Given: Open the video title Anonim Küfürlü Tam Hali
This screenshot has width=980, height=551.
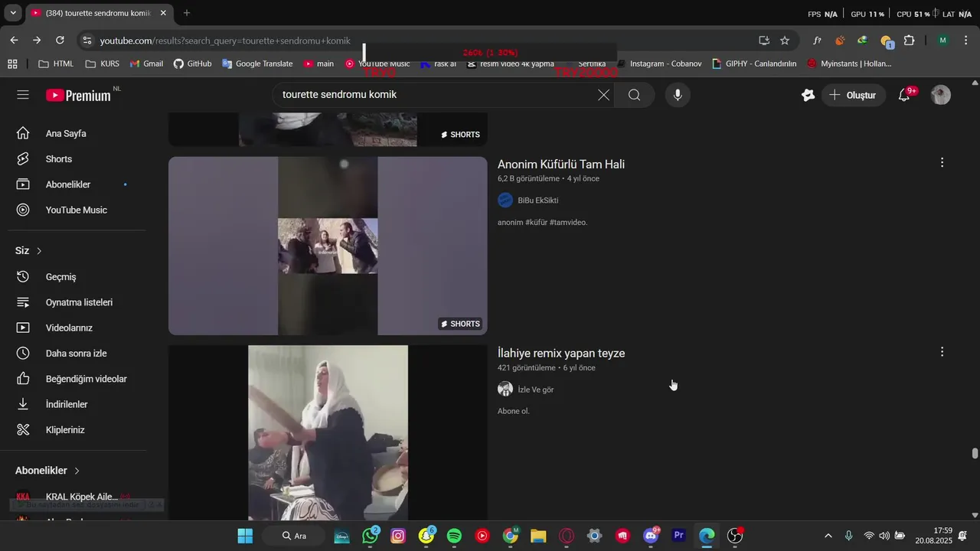Looking at the screenshot, I should click(x=561, y=165).
